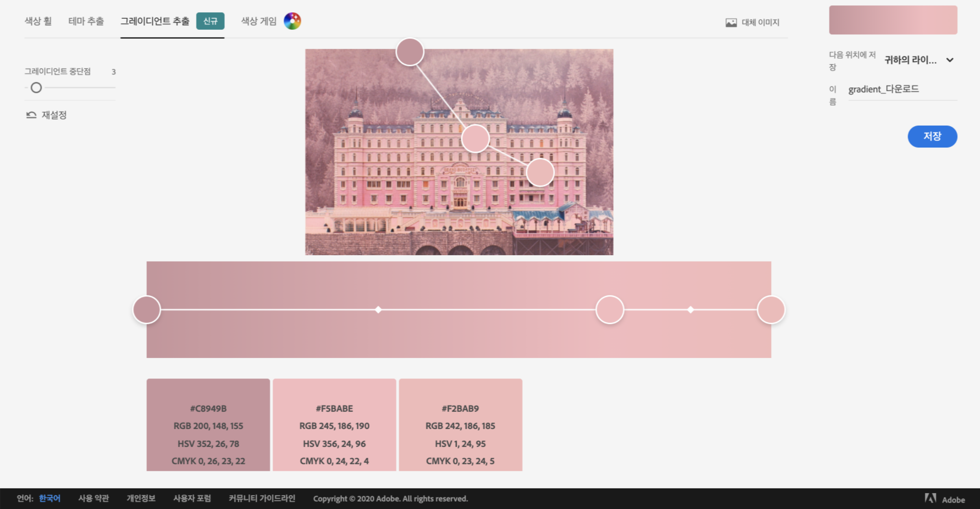Click the blue 저장 save button
980x509 pixels.
click(x=932, y=136)
